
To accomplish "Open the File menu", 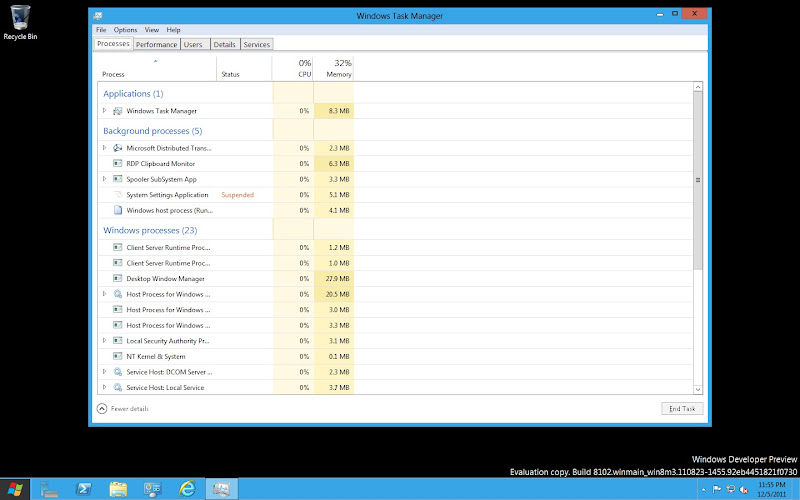I will point(101,30).
